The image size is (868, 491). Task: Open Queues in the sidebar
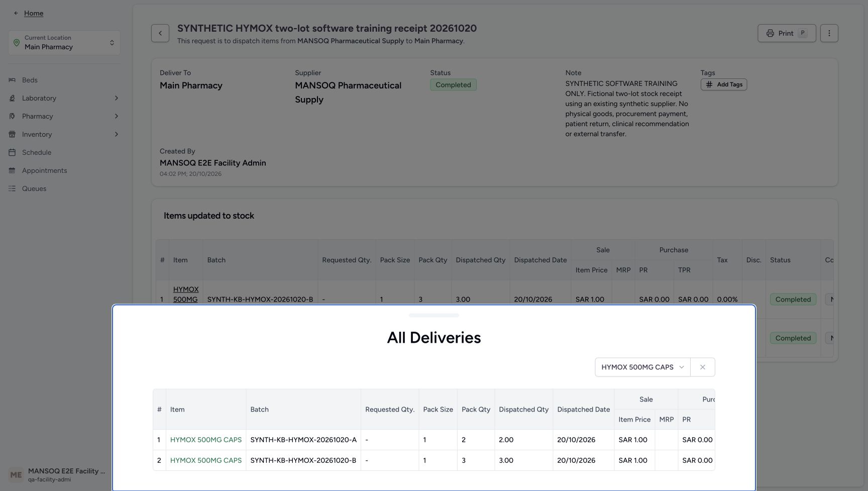(34, 188)
